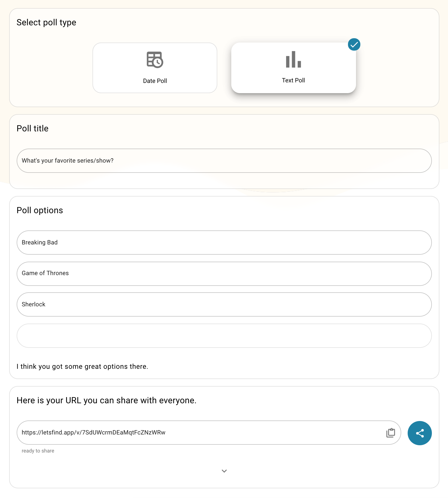This screenshot has width=448, height=498.
Task: Click the "great options there" hint text
Action: 82,366
